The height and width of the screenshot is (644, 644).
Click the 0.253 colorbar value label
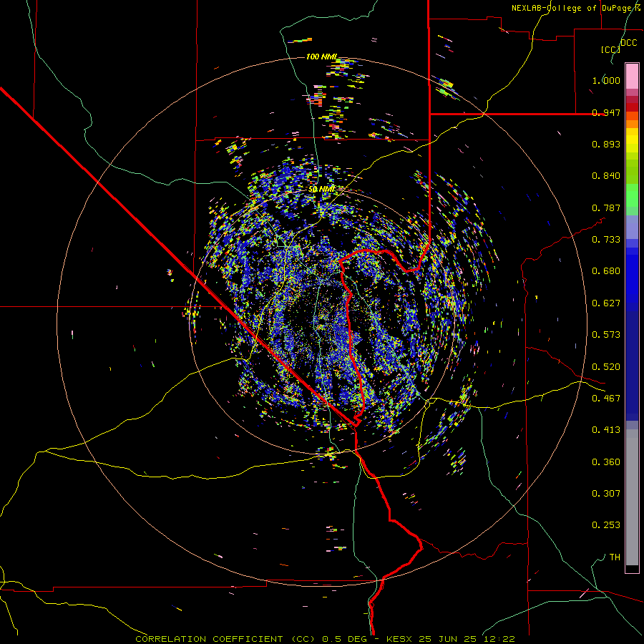(606, 525)
